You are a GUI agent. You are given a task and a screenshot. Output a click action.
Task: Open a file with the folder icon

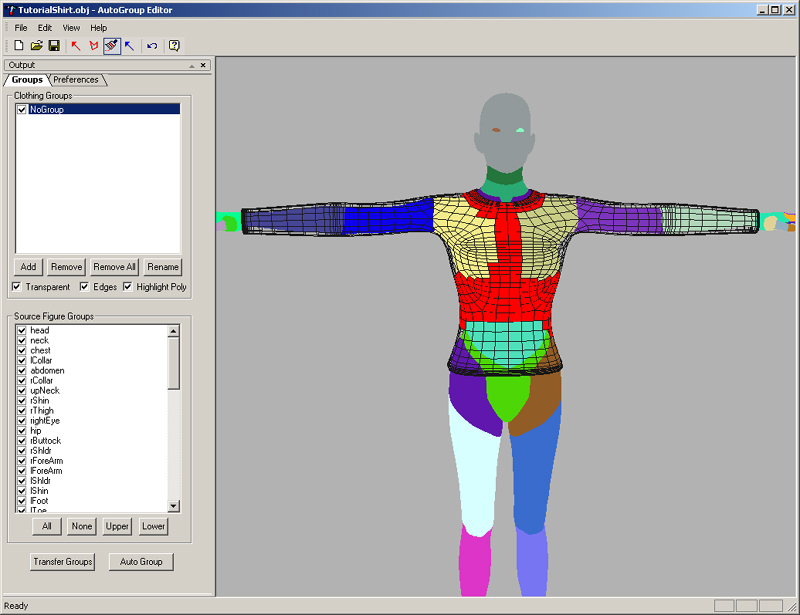click(x=36, y=45)
